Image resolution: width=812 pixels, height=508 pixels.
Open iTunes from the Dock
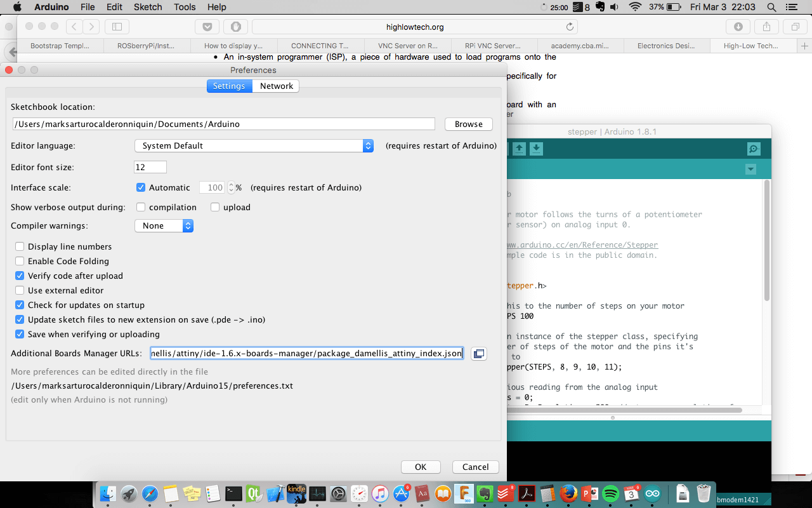[380, 493]
